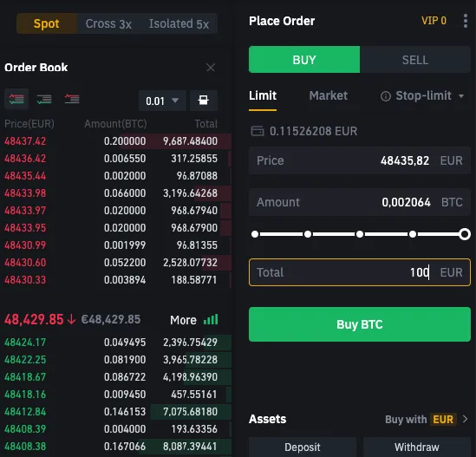
Task: Click the EUR currency badge under Assets
Action: (443, 420)
